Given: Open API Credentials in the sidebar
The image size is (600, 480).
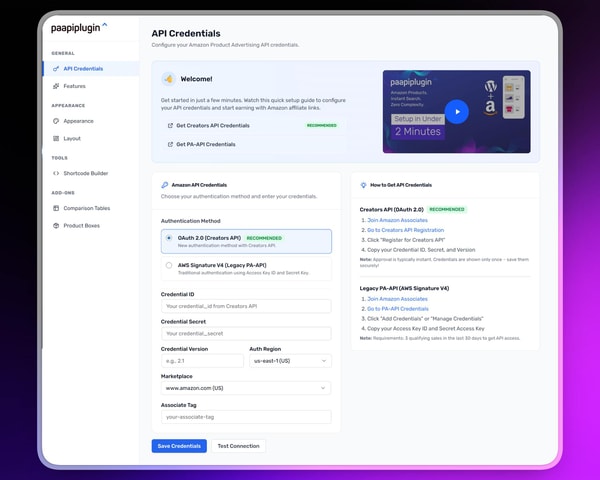Looking at the screenshot, I should click(x=91, y=69).
